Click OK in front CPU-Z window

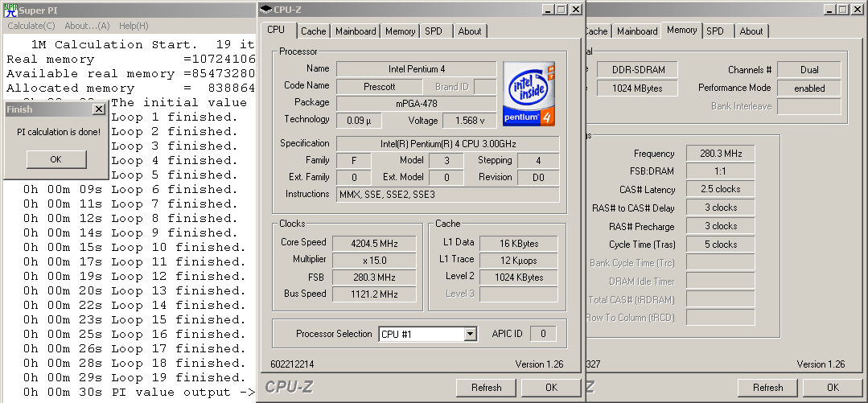(x=551, y=388)
